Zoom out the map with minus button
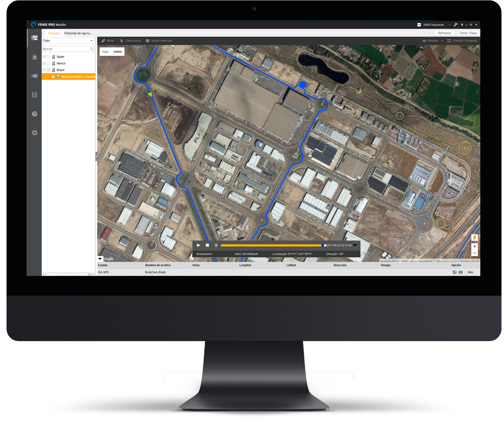The height and width of the screenshot is (424, 504). 474,253
